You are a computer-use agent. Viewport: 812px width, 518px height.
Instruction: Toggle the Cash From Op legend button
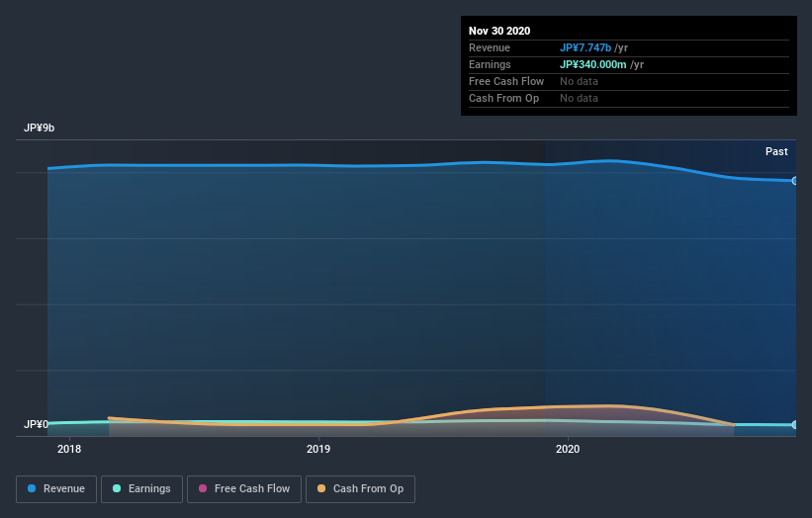[360, 489]
